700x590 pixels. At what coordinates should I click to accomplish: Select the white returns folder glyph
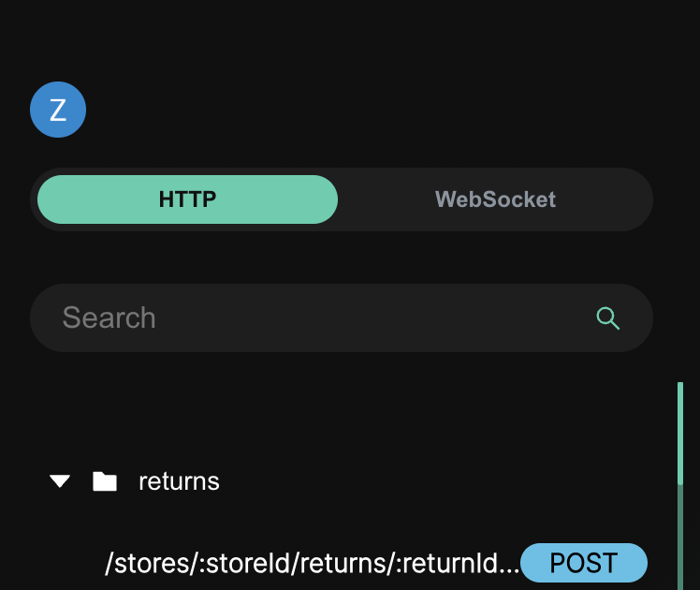coord(105,481)
